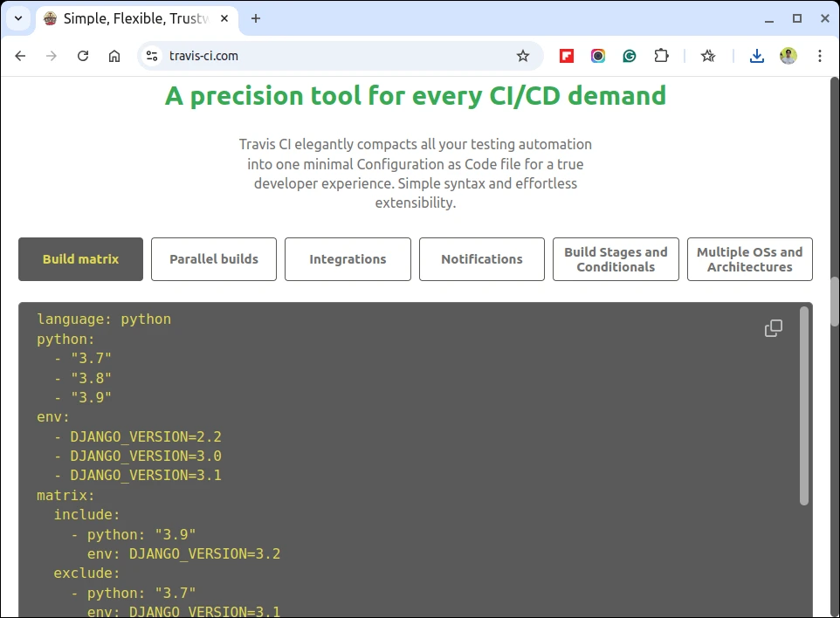The width and height of the screenshot is (840, 618).
Task: Select the Simple, Flexible browser tab title
Action: (136, 18)
